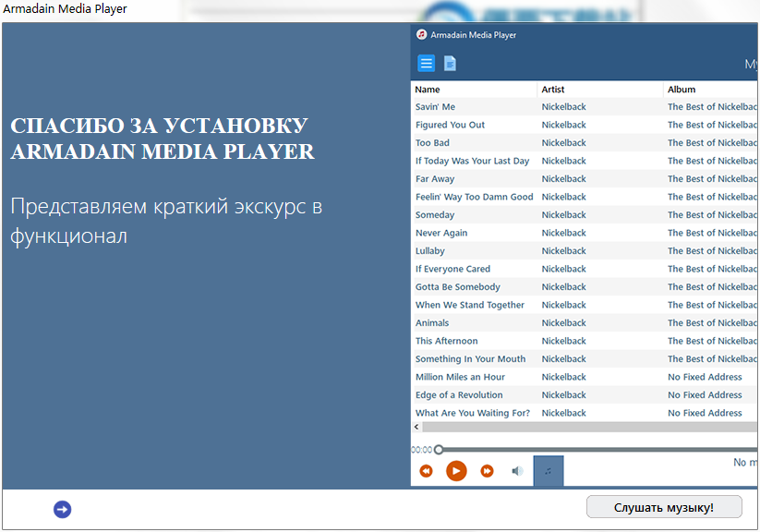Viewport: 760px width, 532px height.
Task: Click the inner player title text in preview
Action: click(473, 35)
